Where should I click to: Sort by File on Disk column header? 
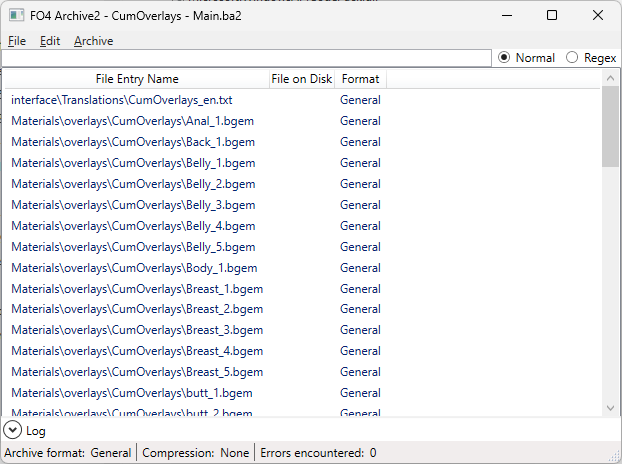coord(301,79)
